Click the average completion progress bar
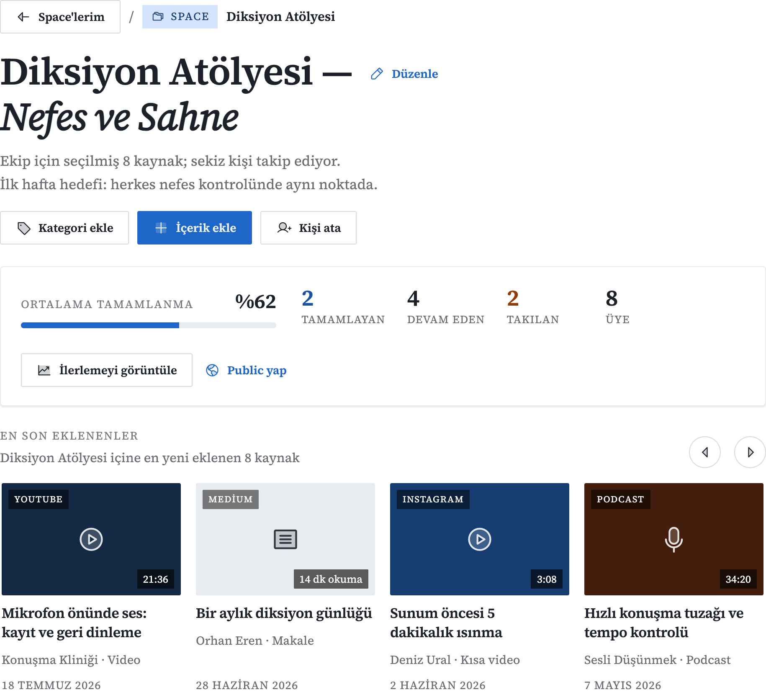Viewport: 766px width, 700px height. click(149, 325)
